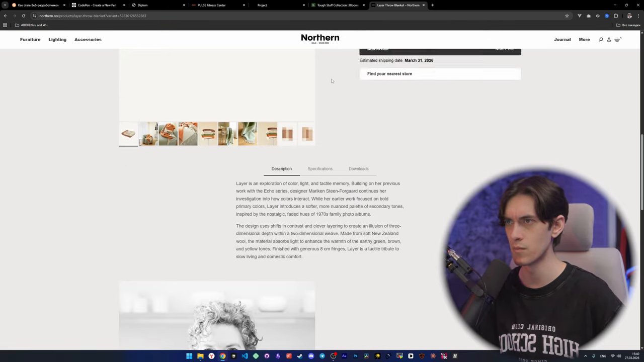Open File Explorer from taskbar
The height and width of the screenshot is (362, 644).
pyautogui.click(x=200, y=356)
